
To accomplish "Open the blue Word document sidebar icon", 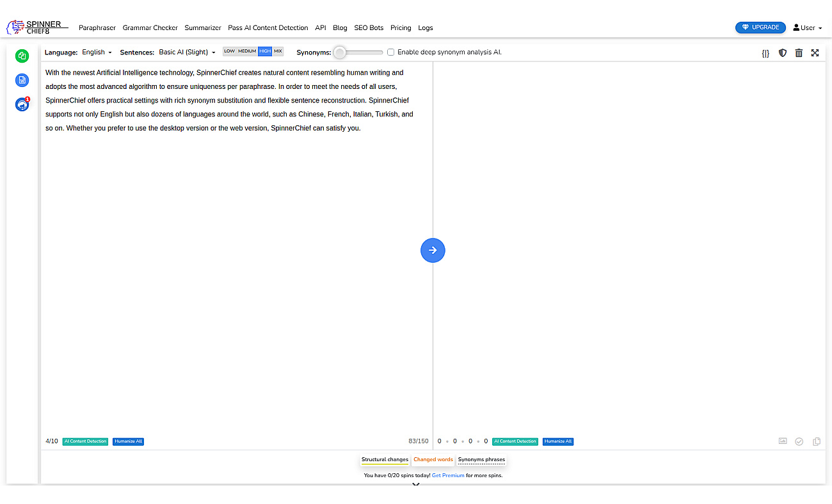I will click(22, 80).
